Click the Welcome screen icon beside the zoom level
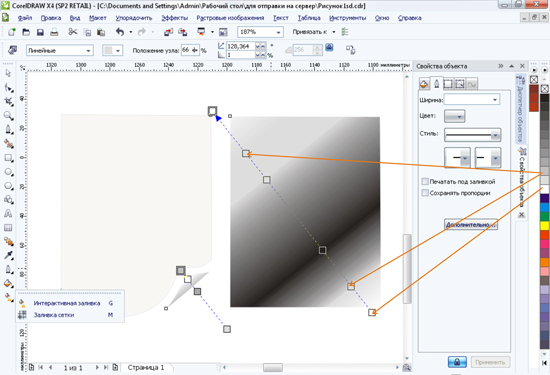Screen dimensions: 550x375 coord(223,32)
